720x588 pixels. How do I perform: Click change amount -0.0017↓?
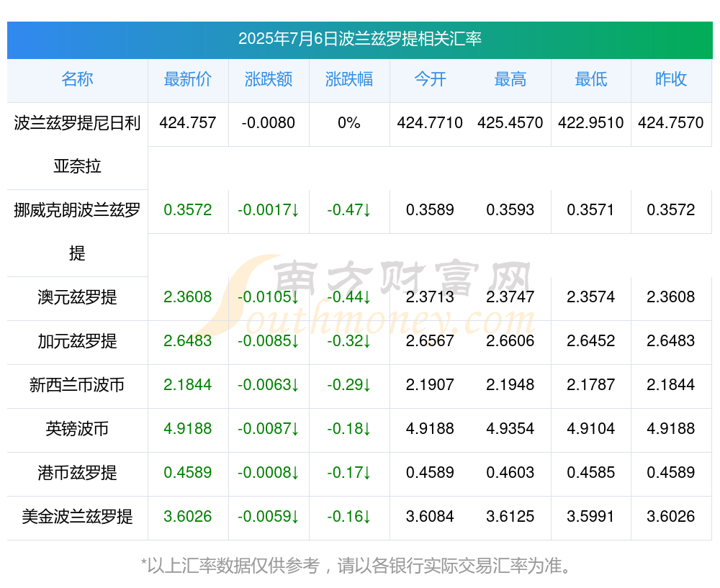268,209
